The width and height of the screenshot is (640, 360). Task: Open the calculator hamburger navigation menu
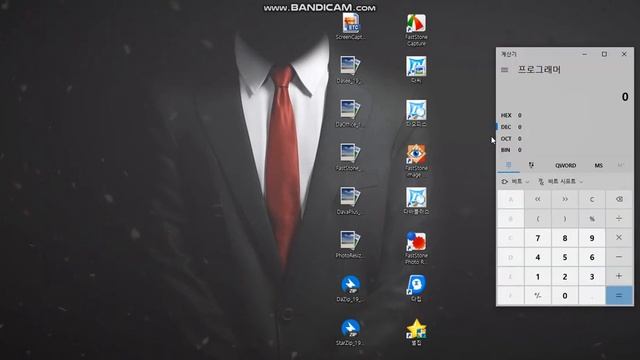click(504, 70)
